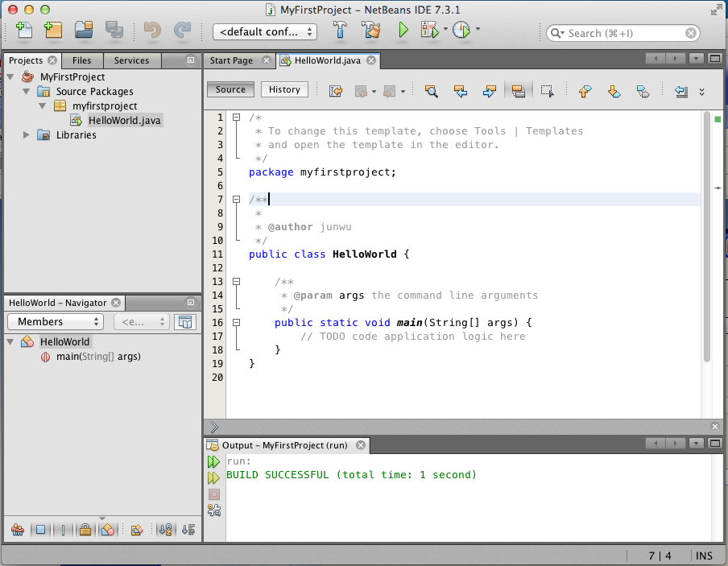This screenshot has height=566, width=728.
Task: Open the filter dropdown beside Members
Action: click(x=141, y=322)
